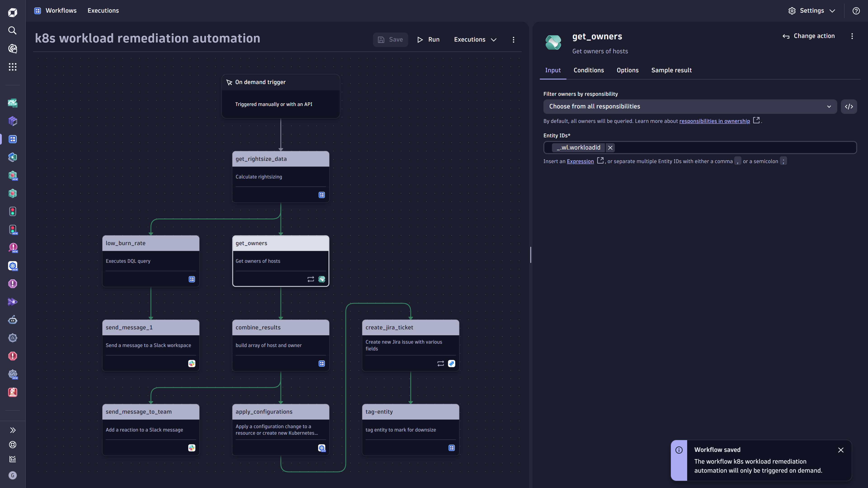868x488 pixels.
Task: Run the k8s workload remediation workflow
Action: pos(428,39)
